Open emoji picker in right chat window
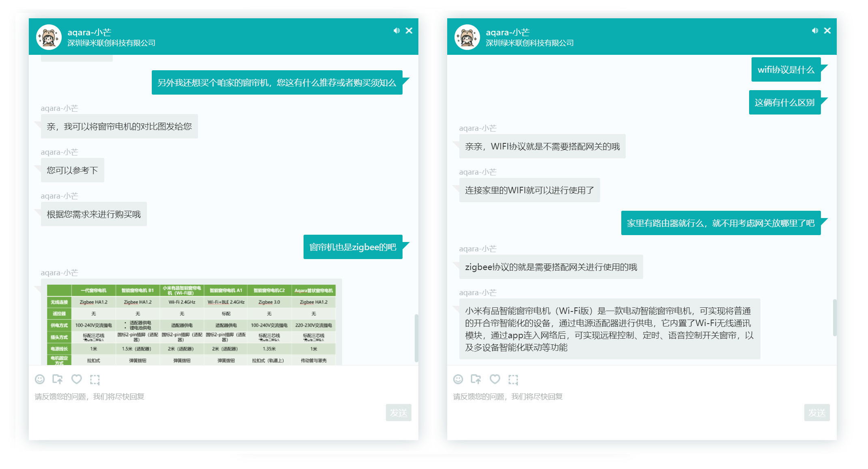868x469 pixels. (x=458, y=379)
